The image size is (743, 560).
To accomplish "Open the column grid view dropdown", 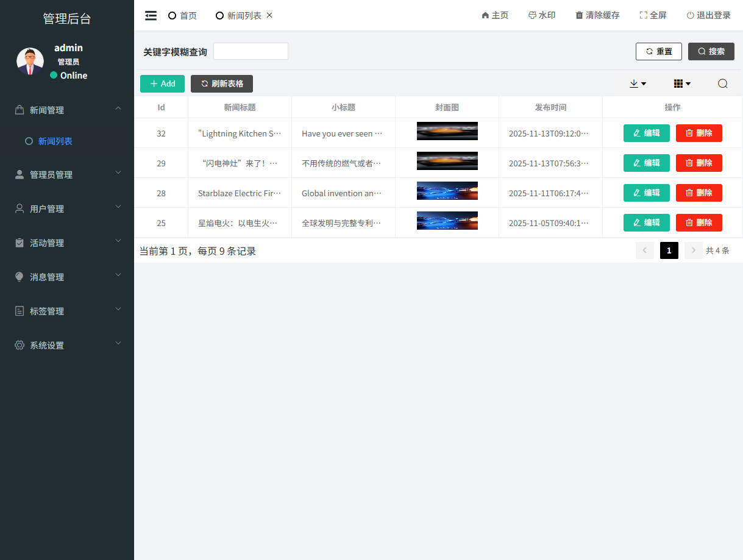I will tap(681, 84).
